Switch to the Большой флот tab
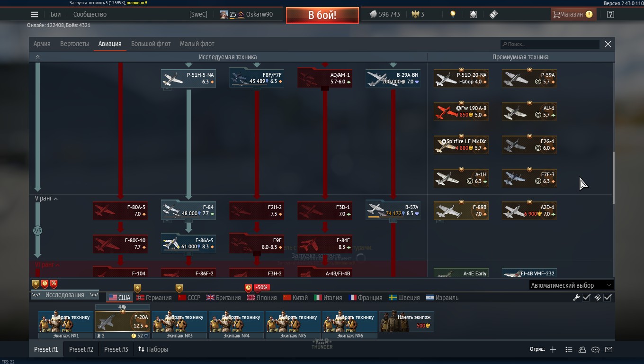Screen dimensions: 644x364 point(151,44)
